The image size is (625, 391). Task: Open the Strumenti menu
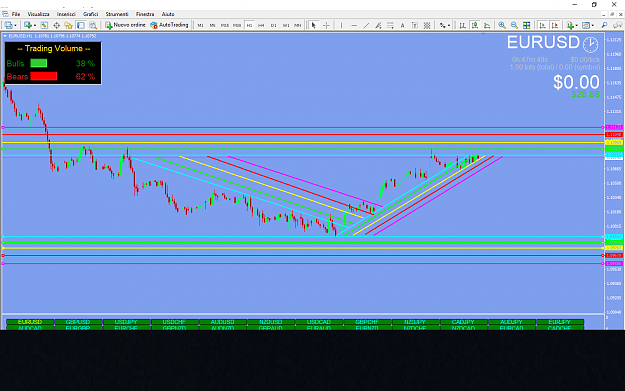coord(117,14)
